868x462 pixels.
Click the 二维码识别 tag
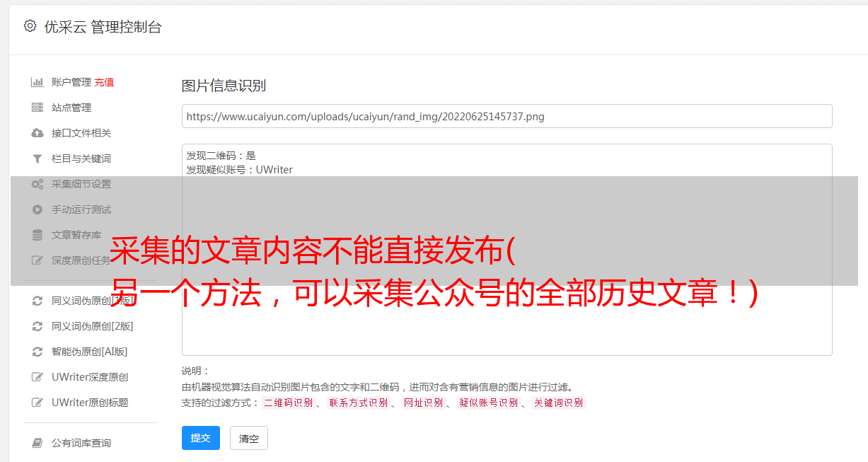tap(288, 403)
